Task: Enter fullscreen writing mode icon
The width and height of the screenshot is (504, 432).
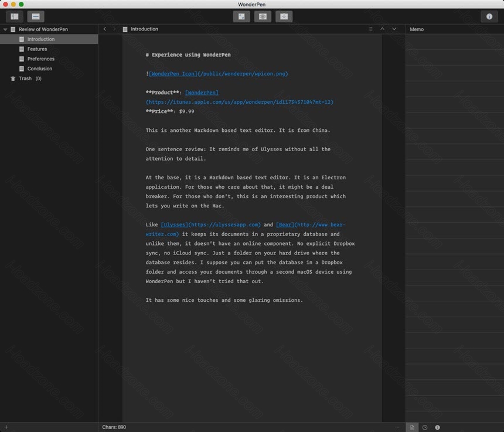Action: click(x=241, y=16)
